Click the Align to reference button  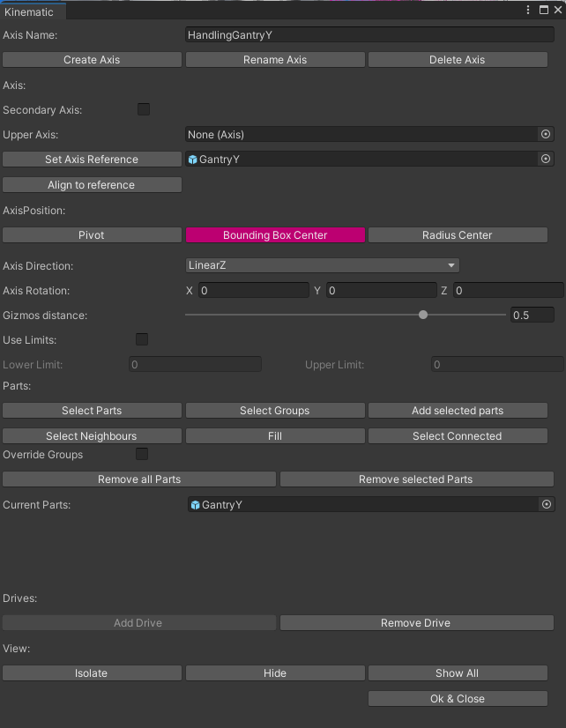pos(92,185)
